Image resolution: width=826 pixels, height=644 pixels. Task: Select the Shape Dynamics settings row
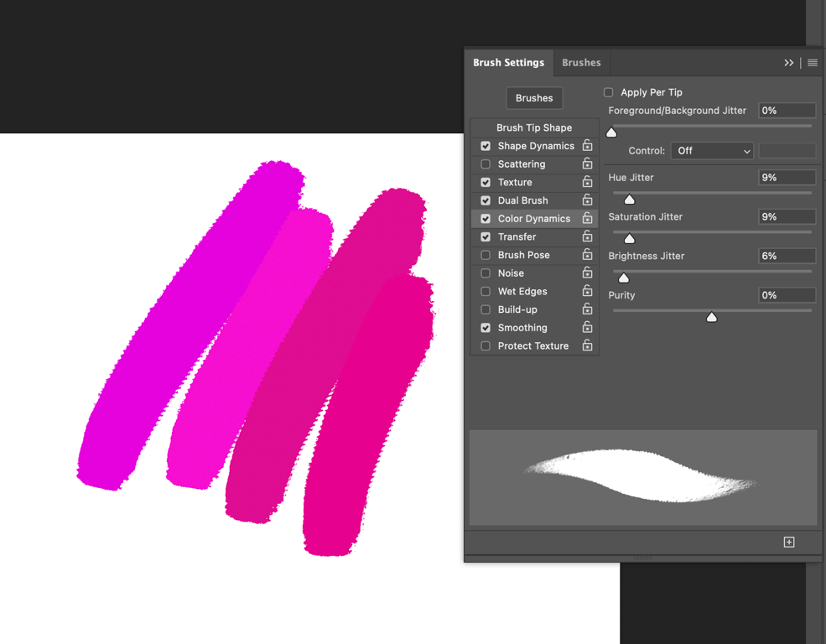pyautogui.click(x=534, y=146)
